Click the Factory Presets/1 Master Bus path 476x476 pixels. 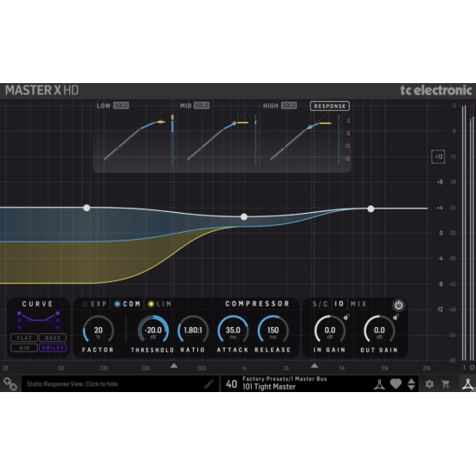tap(285, 378)
